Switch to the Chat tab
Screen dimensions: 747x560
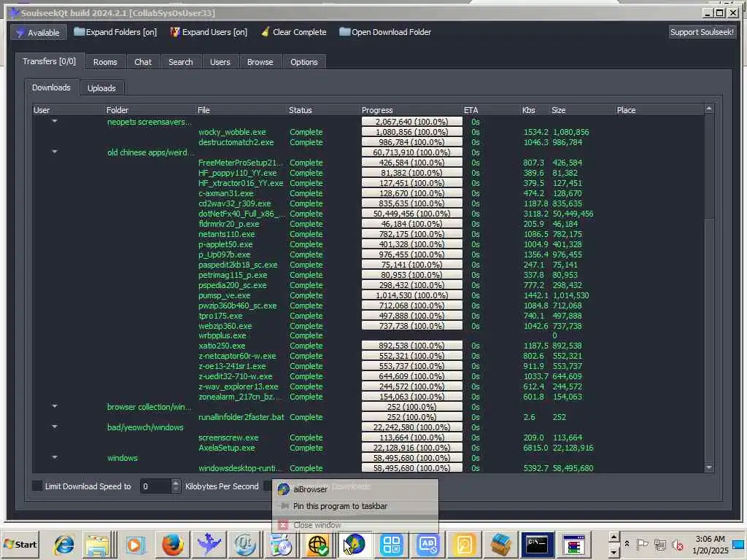pyautogui.click(x=143, y=62)
